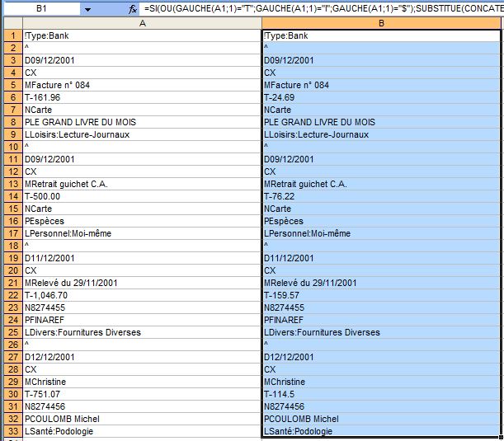Click cell B6 containing T-24.69
The height and width of the screenshot is (441, 504).
point(381,97)
